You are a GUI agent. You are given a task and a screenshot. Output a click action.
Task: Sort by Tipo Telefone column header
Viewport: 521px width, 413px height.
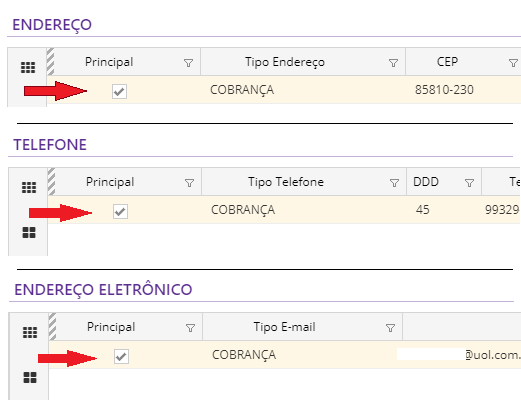(286, 182)
